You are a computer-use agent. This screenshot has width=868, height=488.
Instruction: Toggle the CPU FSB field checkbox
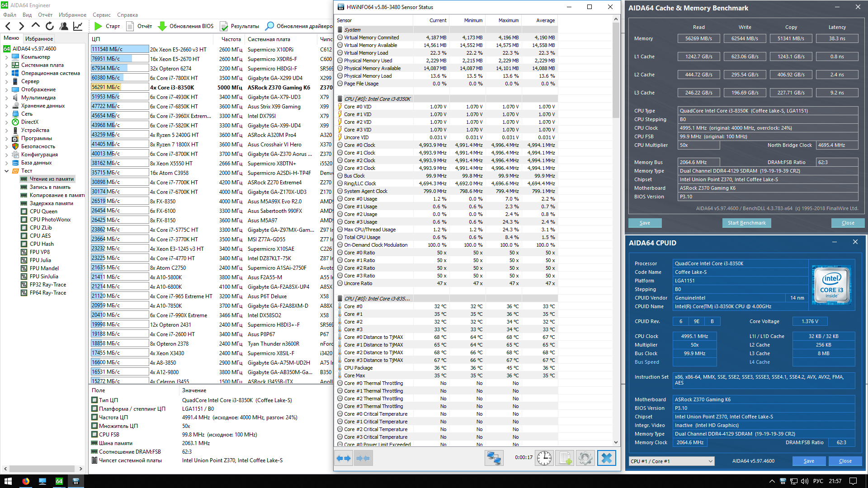pos(94,435)
